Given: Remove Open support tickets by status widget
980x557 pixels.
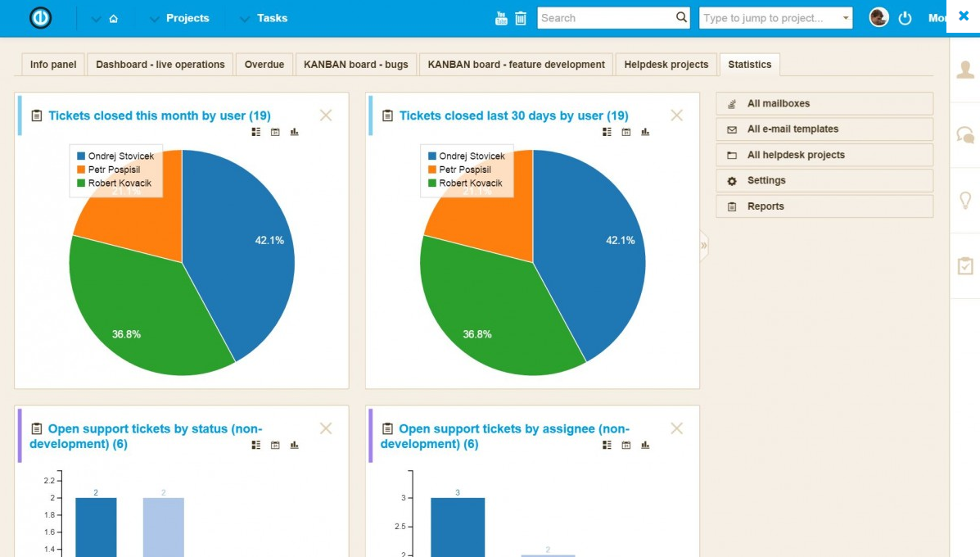Looking at the screenshot, I should point(326,428).
